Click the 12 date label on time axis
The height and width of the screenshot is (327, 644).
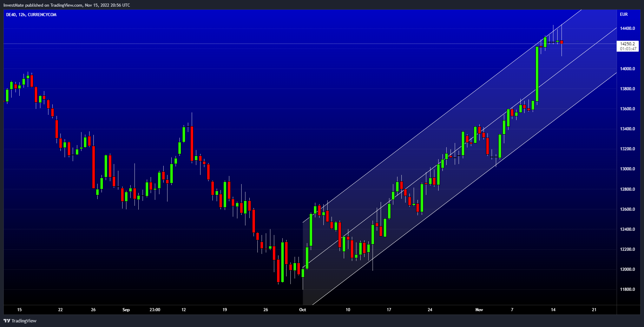[x=184, y=310]
